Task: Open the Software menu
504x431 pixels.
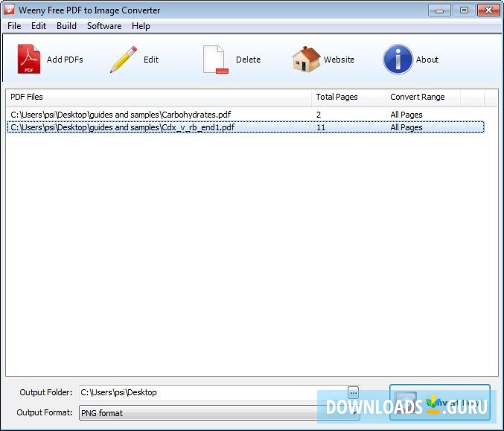Action: pyautogui.click(x=104, y=26)
